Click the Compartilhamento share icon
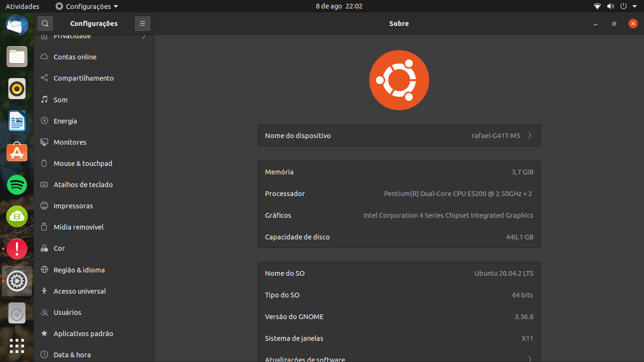This screenshot has width=644, height=362. [44, 78]
